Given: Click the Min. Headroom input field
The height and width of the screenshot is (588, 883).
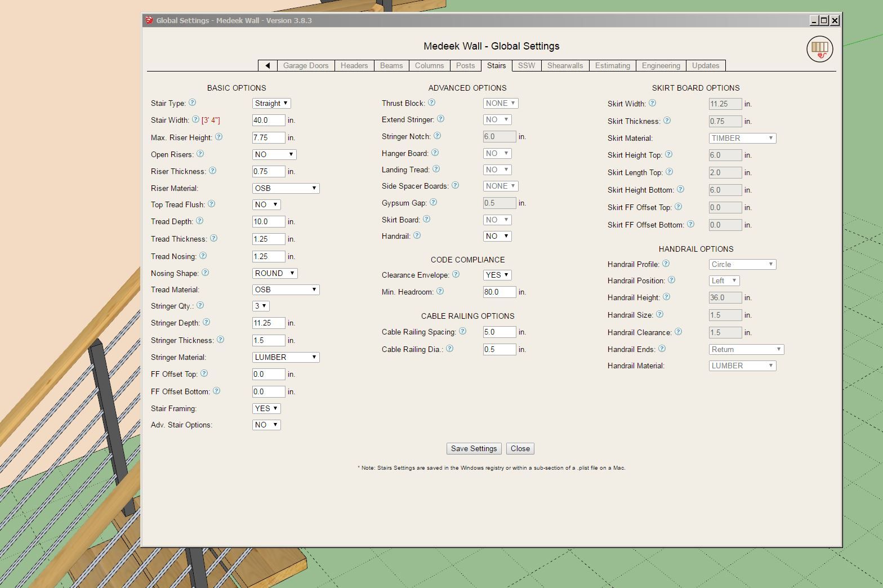Looking at the screenshot, I should coord(500,292).
